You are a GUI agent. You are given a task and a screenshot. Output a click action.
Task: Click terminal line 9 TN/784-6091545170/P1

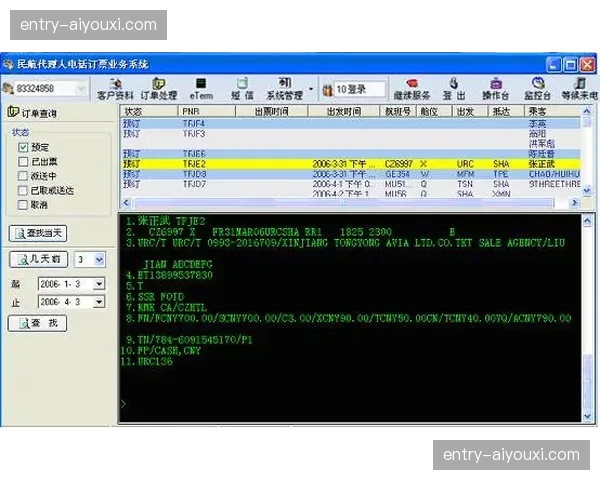(189, 340)
